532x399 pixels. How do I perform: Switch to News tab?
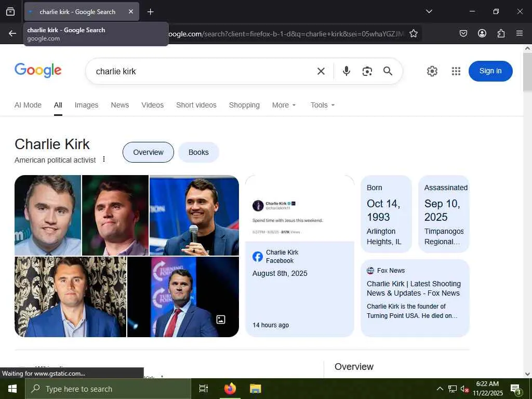tap(120, 105)
